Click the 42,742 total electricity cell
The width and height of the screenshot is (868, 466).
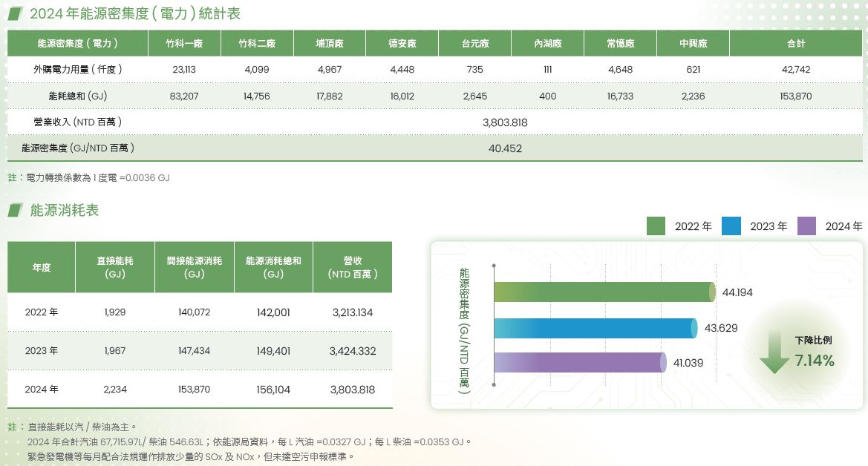(795, 69)
